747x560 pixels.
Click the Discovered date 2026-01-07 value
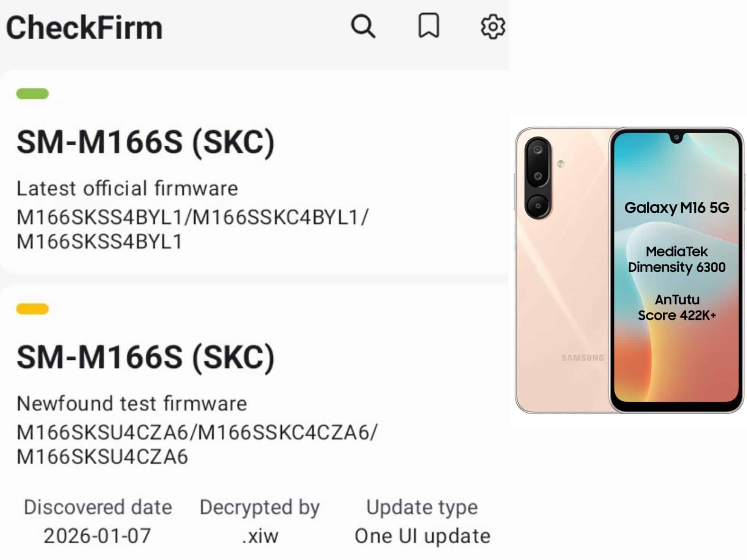click(98, 536)
